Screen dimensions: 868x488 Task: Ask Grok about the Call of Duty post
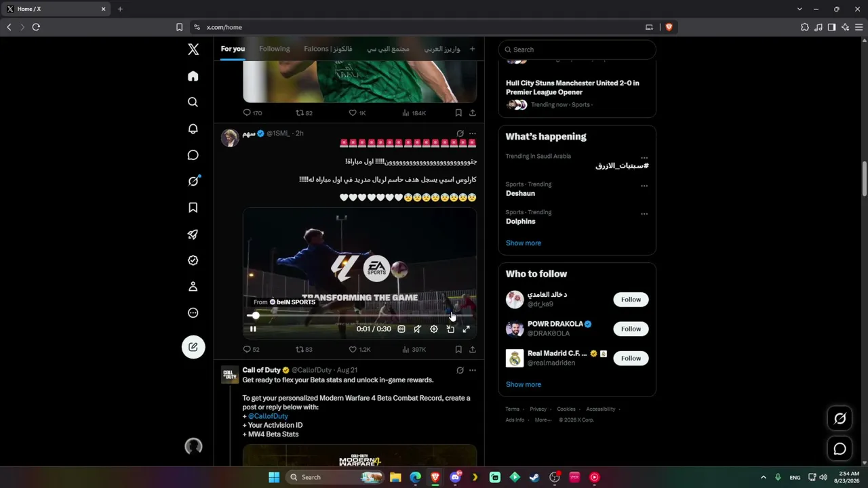pyautogui.click(x=460, y=370)
